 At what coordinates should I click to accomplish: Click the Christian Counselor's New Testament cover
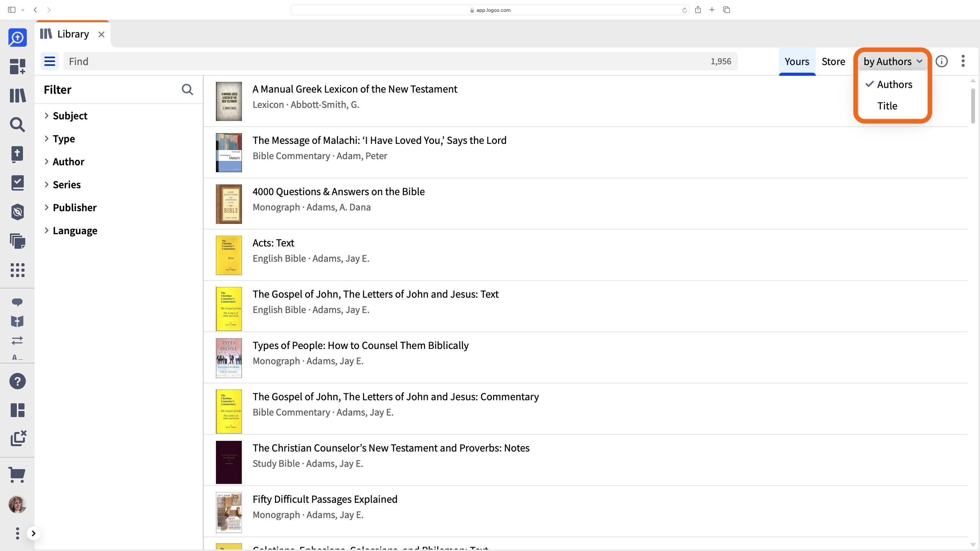tap(229, 462)
